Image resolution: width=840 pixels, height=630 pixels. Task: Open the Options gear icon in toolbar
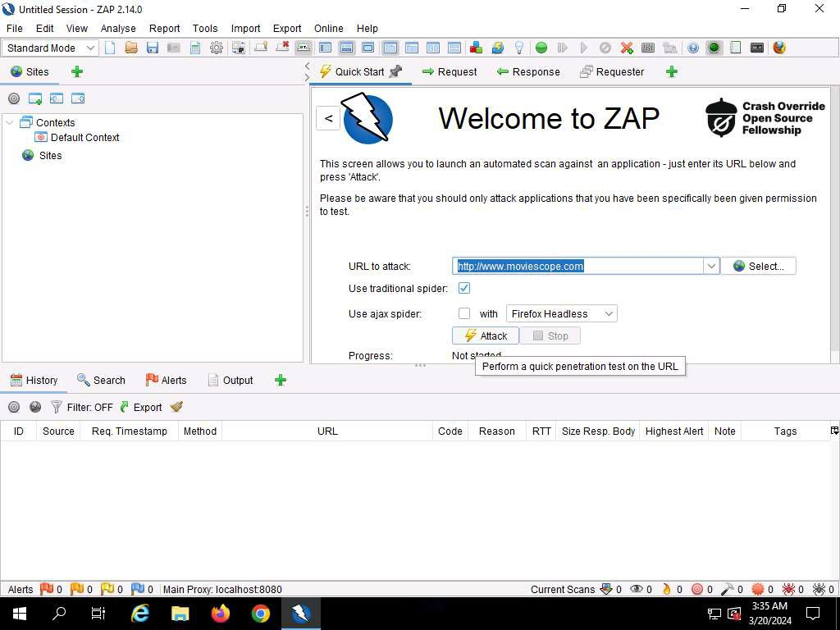click(217, 48)
